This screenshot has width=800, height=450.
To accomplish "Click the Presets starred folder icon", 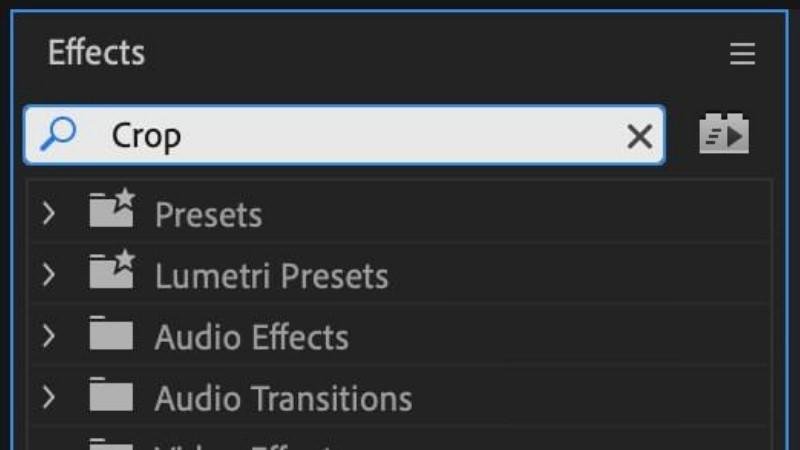I will coord(111,211).
